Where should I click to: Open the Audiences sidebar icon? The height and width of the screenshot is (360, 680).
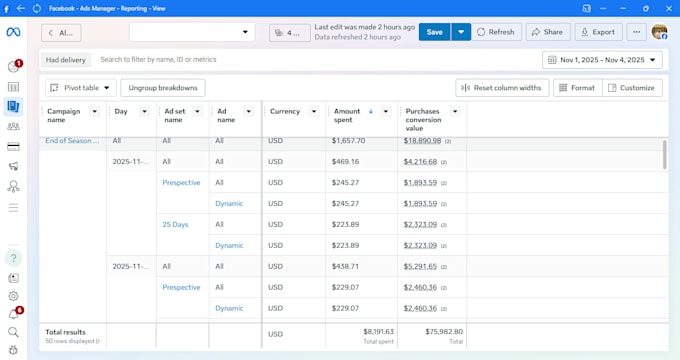click(x=13, y=127)
